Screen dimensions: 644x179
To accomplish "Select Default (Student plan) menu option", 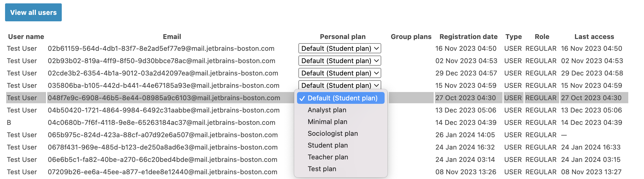I will [342, 98].
